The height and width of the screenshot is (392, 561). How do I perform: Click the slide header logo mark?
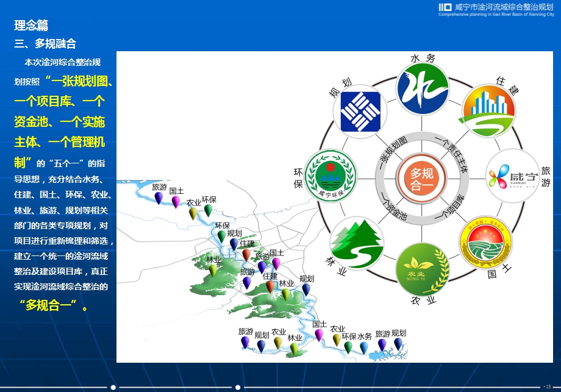(x=445, y=7)
